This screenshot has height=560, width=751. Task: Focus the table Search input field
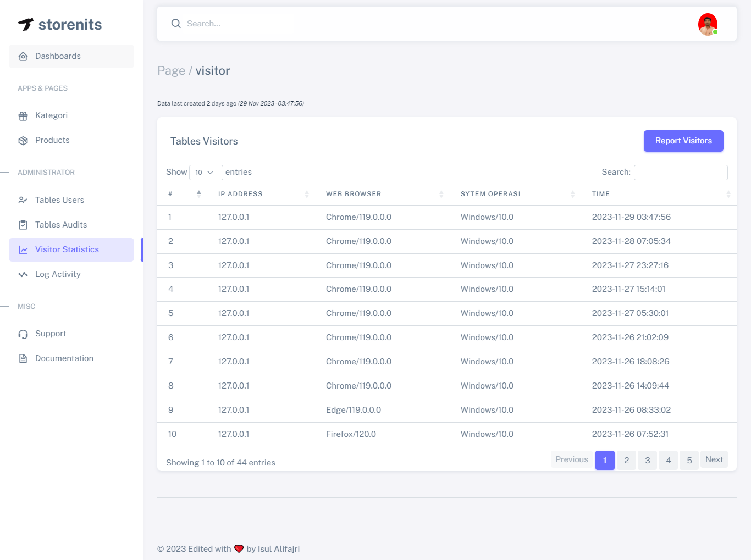point(681,173)
